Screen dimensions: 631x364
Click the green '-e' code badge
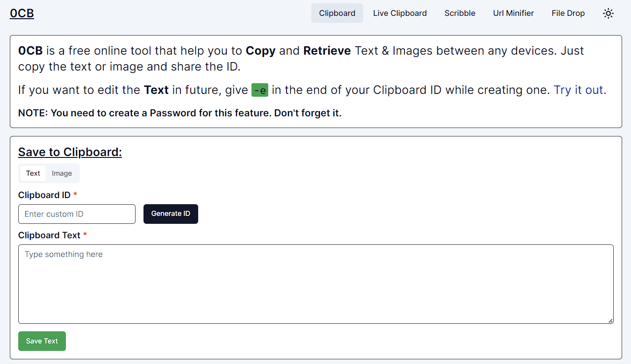click(260, 90)
